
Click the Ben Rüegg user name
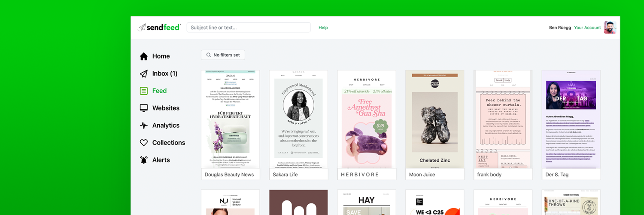pyautogui.click(x=560, y=28)
